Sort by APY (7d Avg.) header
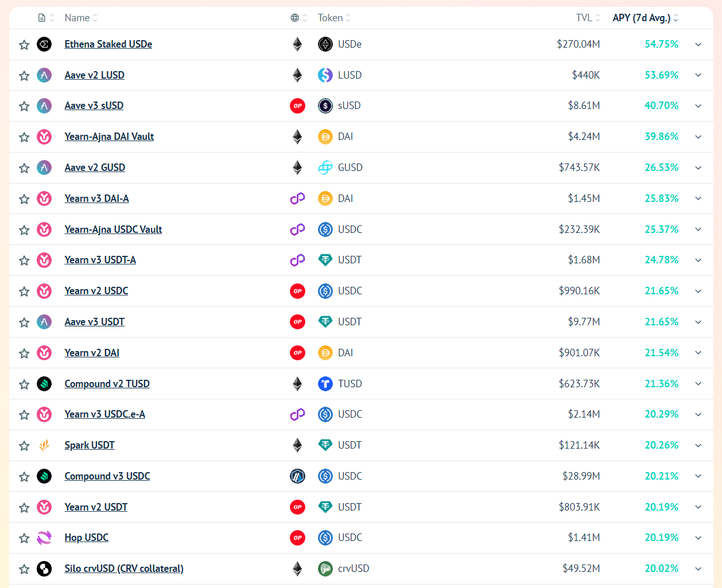 [646, 18]
